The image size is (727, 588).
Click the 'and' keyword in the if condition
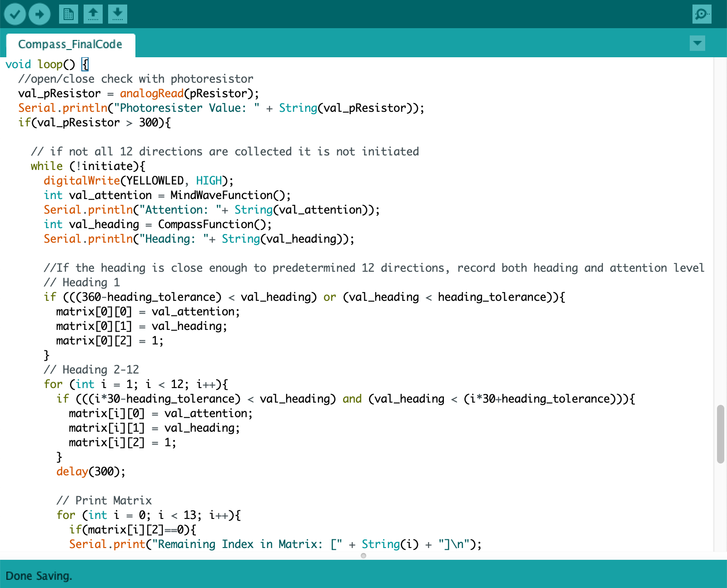point(352,399)
